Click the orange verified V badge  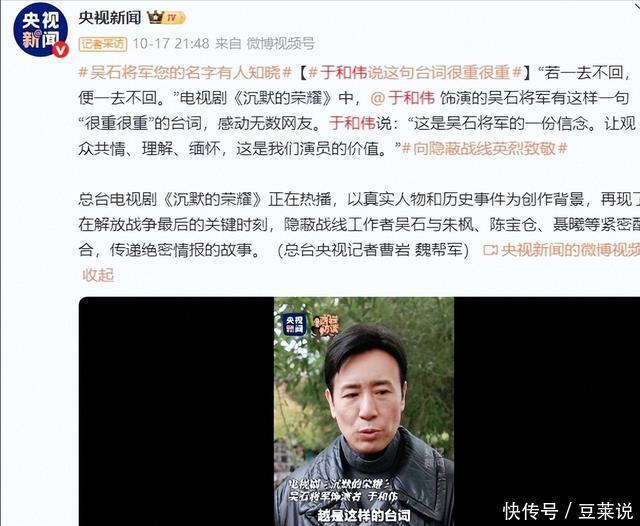pyautogui.click(x=61, y=50)
